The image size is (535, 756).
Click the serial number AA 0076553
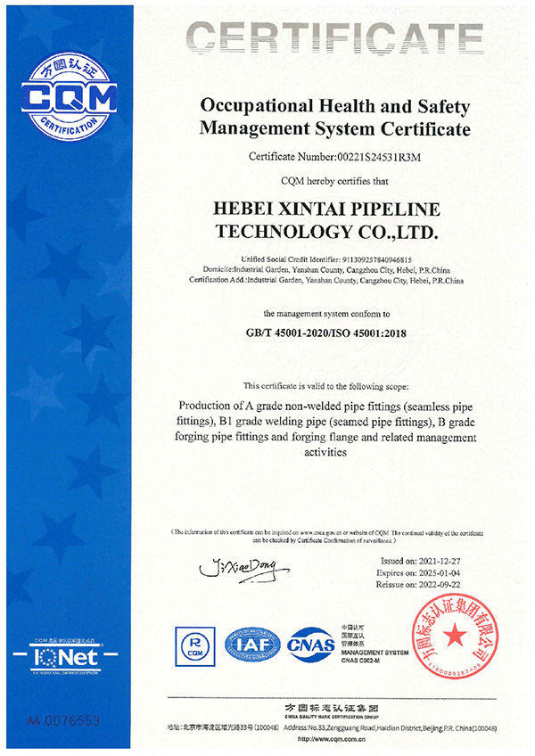pyautogui.click(x=63, y=721)
